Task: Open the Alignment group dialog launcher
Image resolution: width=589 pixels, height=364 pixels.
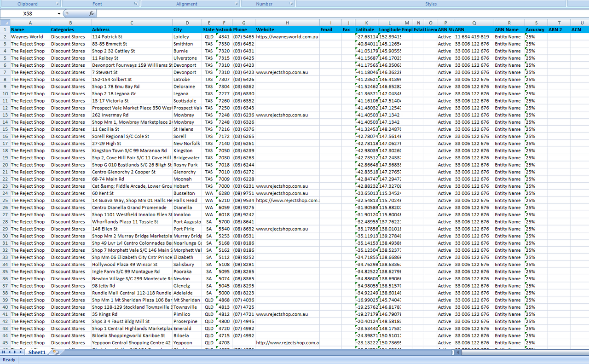Action: [236, 4]
